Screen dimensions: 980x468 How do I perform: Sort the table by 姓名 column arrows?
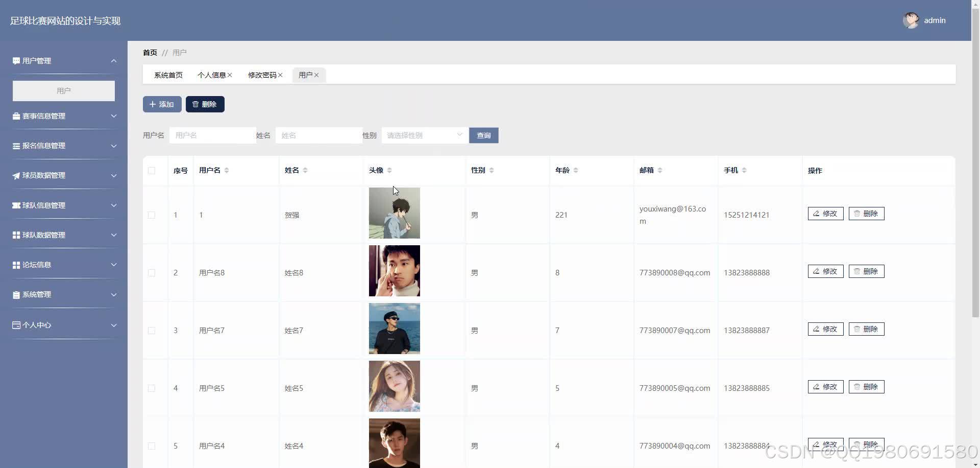click(x=305, y=170)
